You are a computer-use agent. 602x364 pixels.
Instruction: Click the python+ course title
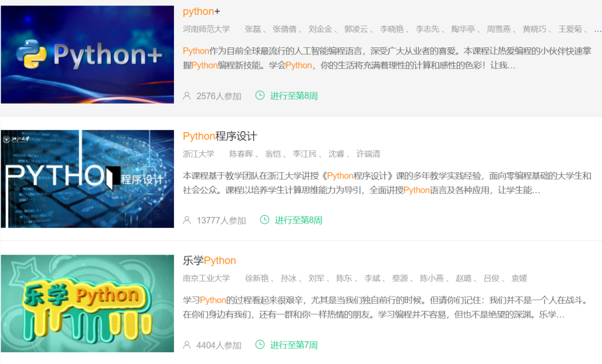pos(201,12)
